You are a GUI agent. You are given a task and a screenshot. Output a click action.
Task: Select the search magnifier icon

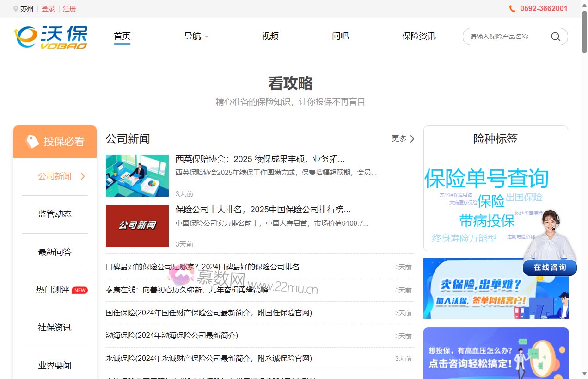tap(555, 36)
